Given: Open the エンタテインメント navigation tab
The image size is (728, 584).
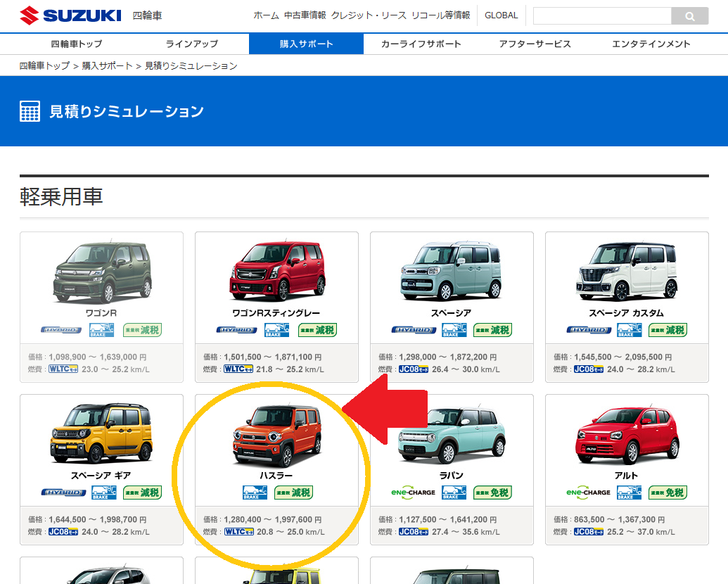Looking at the screenshot, I should point(651,44).
